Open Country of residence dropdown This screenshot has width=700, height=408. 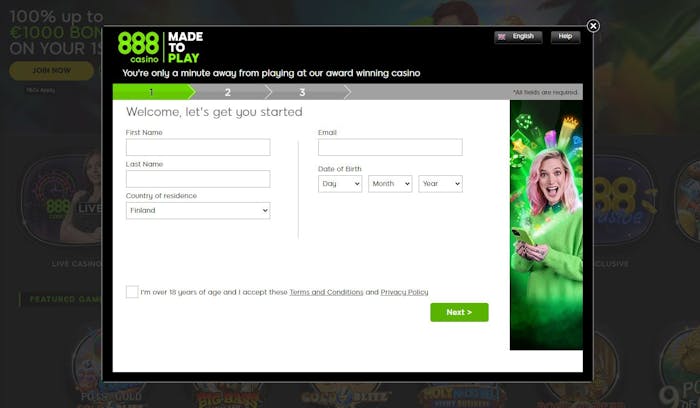click(198, 211)
